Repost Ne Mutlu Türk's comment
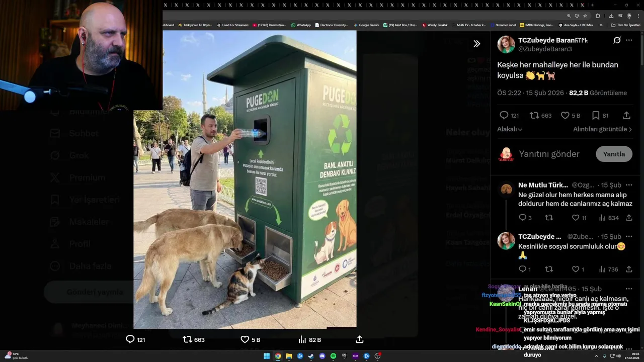This screenshot has height=362, width=644. click(x=549, y=218)
